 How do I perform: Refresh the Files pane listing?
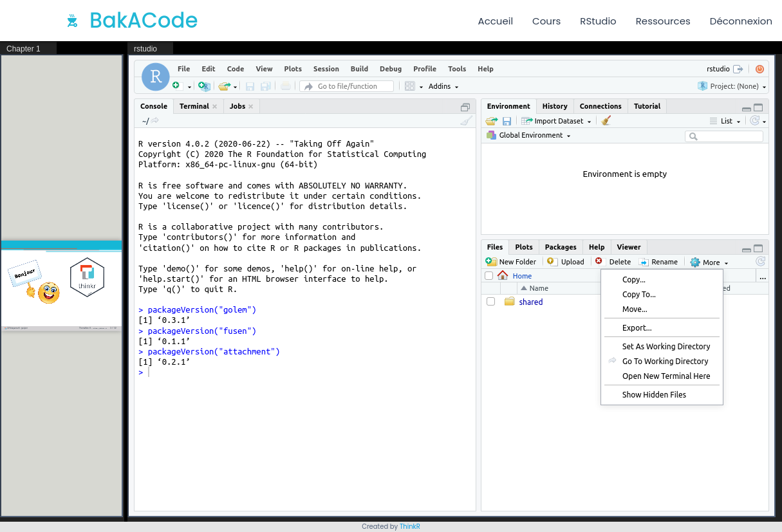click(x=760, y=261)
